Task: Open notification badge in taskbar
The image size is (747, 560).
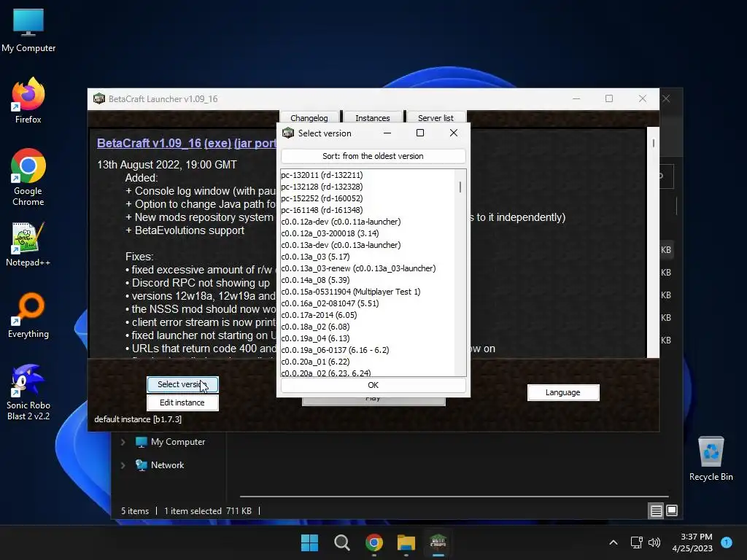Action: coord(727,542)
